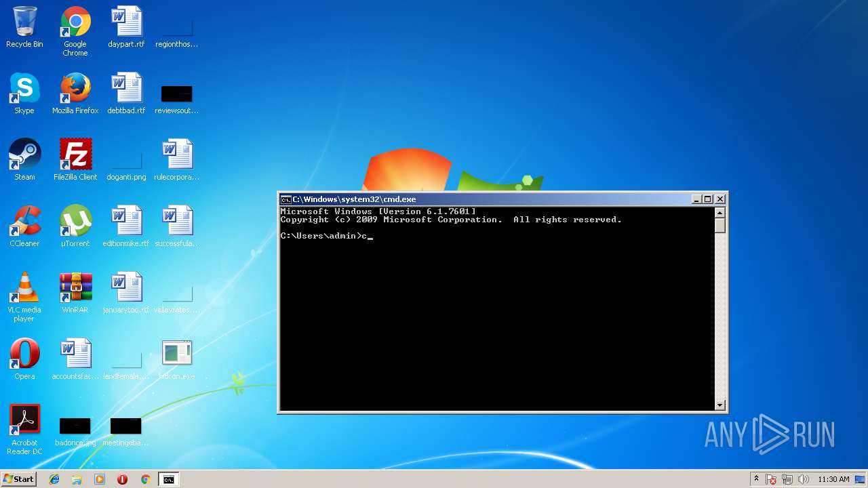
Task: Select the hidcon.exe file icon
Action: pos(177,359)
